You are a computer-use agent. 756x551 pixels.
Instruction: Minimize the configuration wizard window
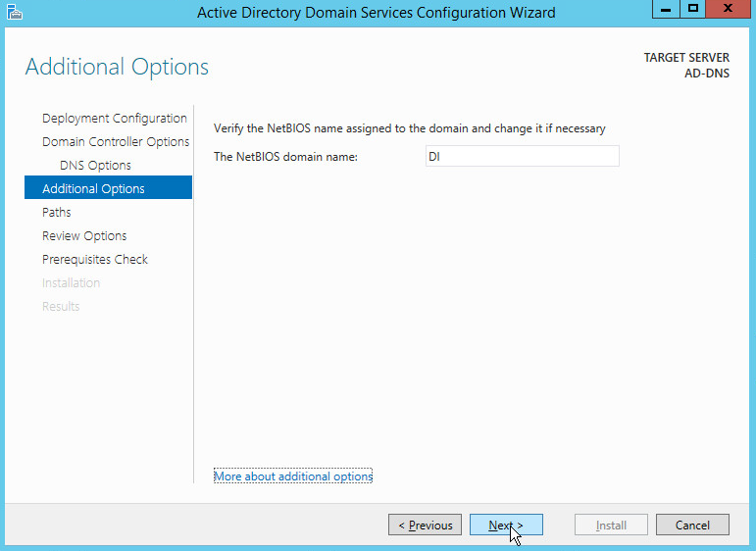[x=666, y=9]
